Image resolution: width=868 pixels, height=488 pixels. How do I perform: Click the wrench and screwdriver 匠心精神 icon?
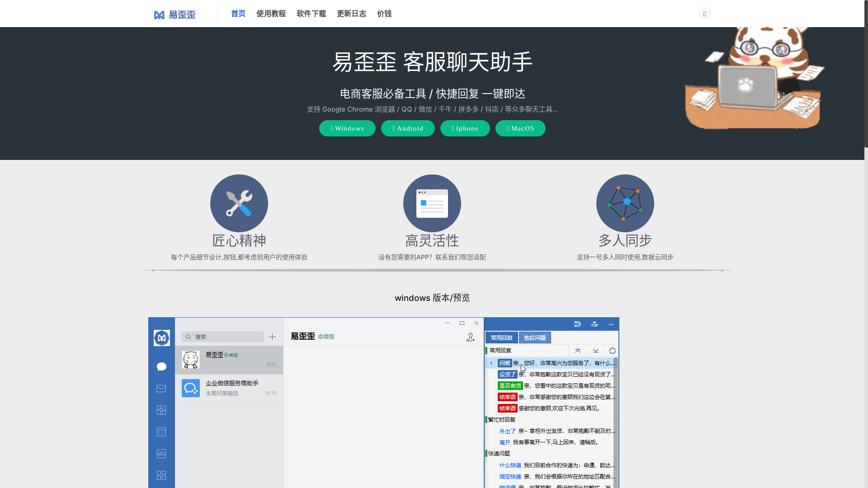(x=239, y=203)
